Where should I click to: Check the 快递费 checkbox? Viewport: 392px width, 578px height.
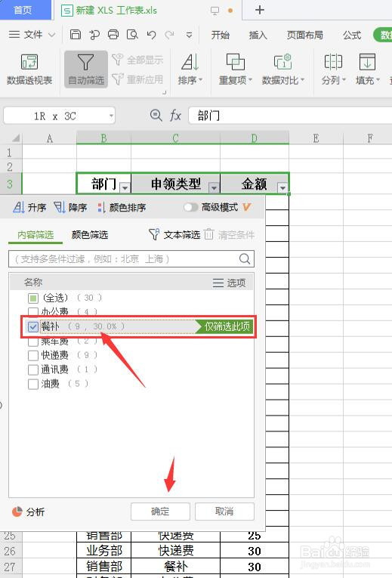pos(33,355)
